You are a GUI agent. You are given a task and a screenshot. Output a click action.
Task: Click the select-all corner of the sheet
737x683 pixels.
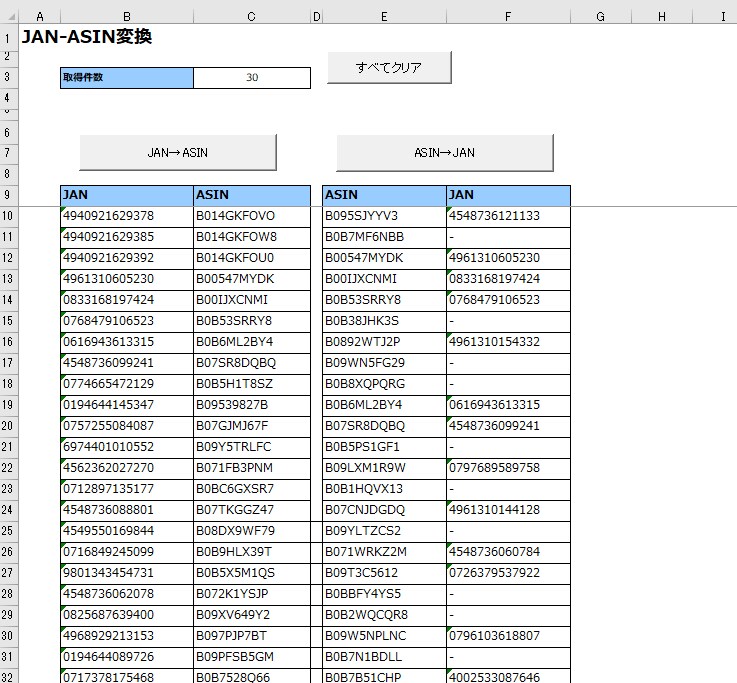pos(9,16)
